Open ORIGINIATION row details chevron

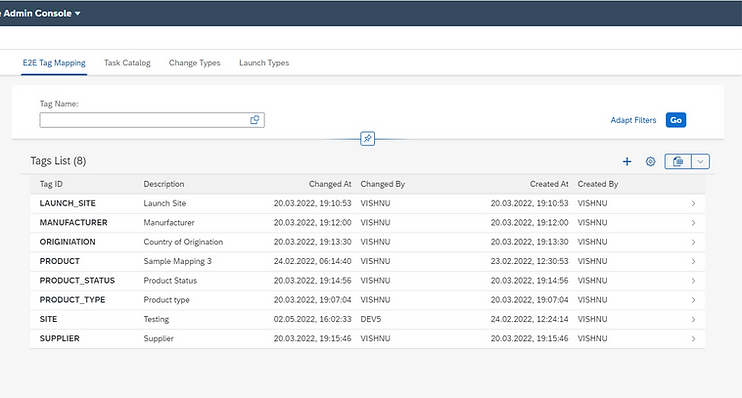[x=693, y=242]
